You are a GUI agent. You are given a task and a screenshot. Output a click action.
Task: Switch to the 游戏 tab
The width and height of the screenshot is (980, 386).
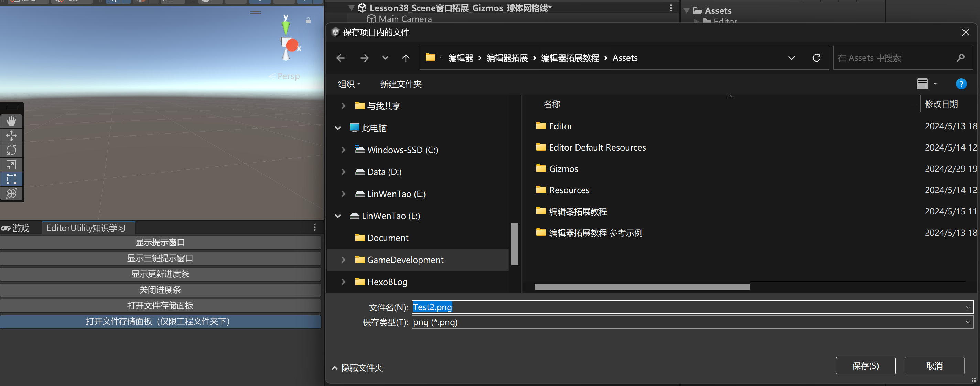[x=16, y=228]
